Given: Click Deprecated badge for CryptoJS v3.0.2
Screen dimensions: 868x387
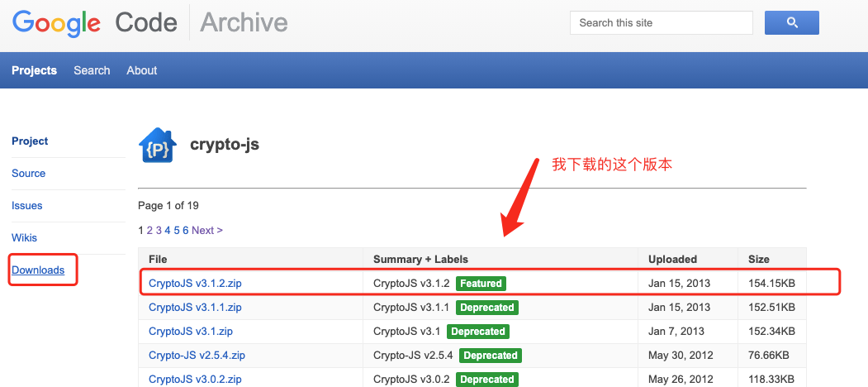Looking at the screenshot, I should (487, 380).
